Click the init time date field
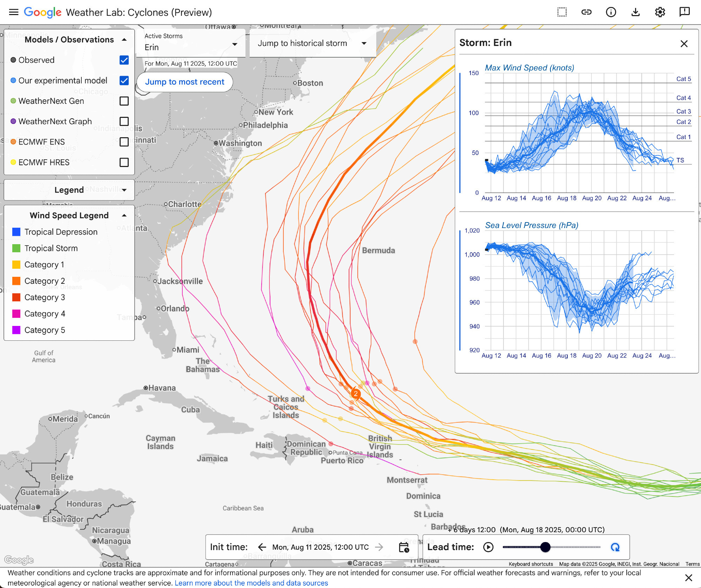The width and height of the screenshot is (701, 588). [321, 547]
